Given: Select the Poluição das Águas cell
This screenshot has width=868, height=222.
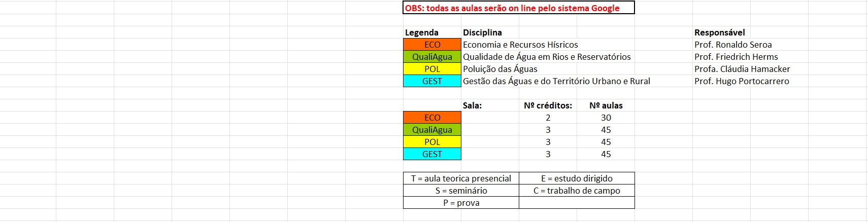Looking at the screenshot, I should [500, 69].
